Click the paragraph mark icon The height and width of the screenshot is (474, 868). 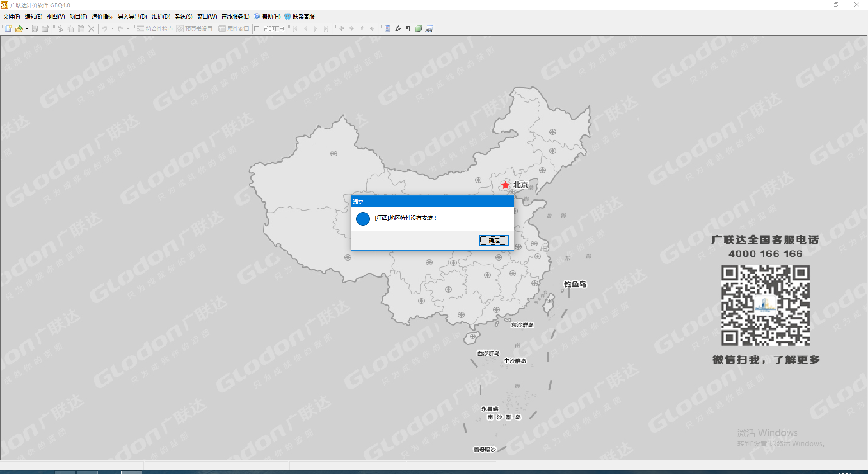coord(408,28)
